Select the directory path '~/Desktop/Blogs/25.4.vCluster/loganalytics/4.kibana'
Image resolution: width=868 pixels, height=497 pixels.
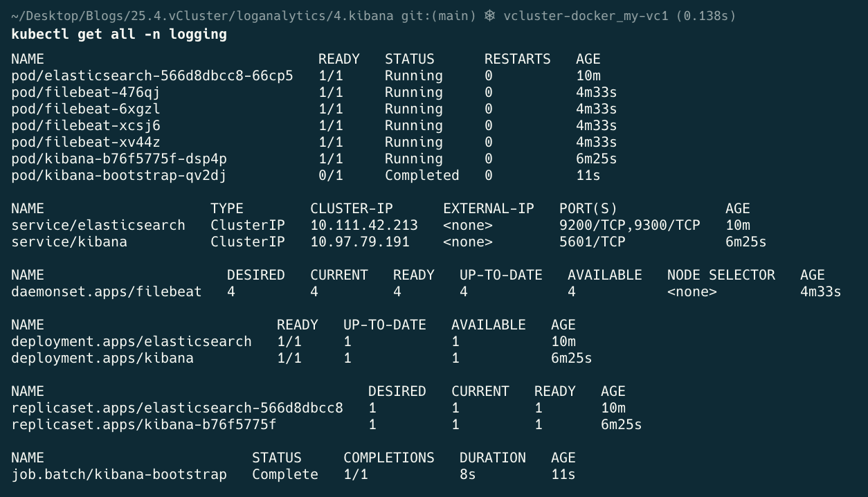[x=203, y=15]
